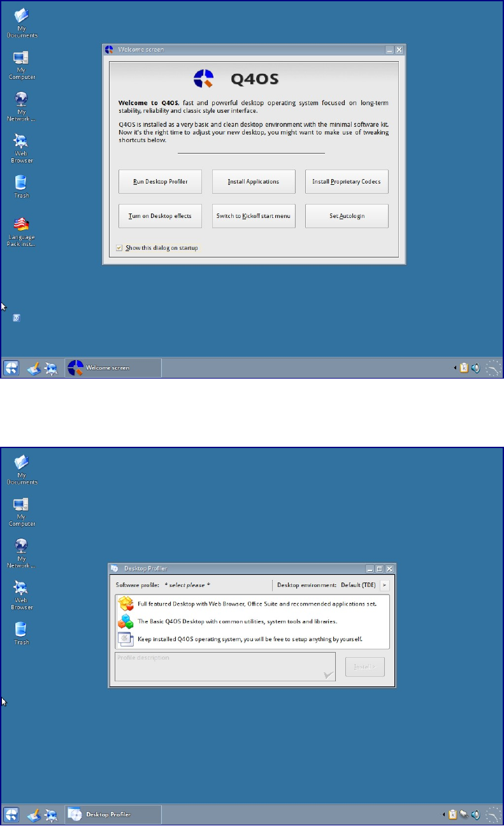
Task: Open the volume tray icon in the Desktop Profiler taskbar
Action: [475, 815]
